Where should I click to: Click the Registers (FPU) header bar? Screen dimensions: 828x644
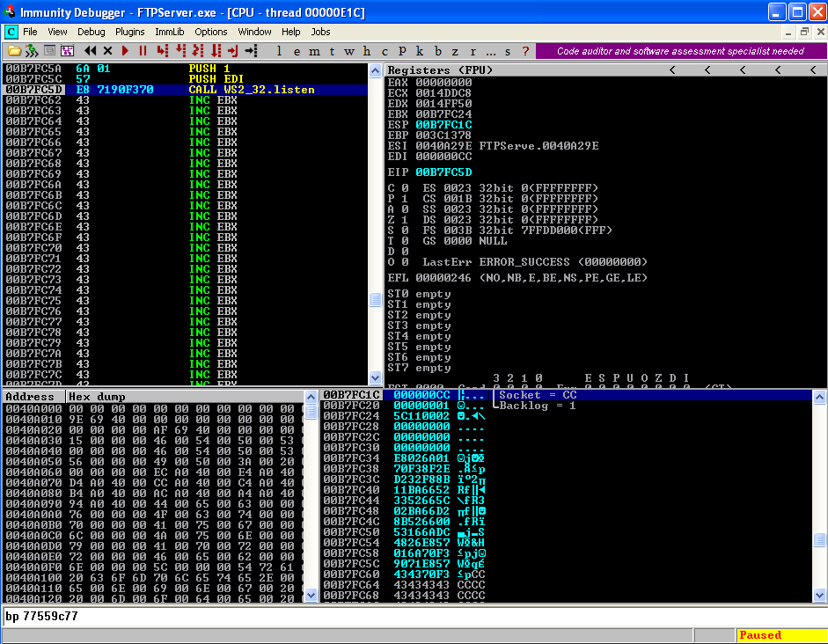point(605,70)
